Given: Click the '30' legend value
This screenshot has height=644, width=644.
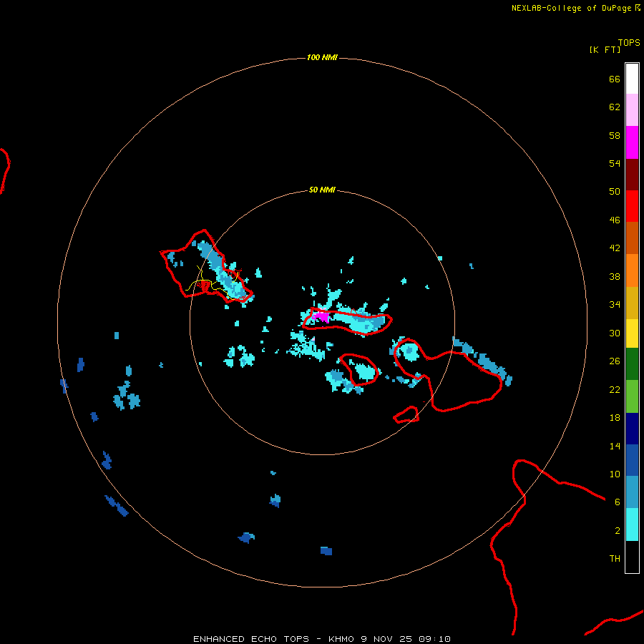Looking at the screenshot, I should click(615, 333).
